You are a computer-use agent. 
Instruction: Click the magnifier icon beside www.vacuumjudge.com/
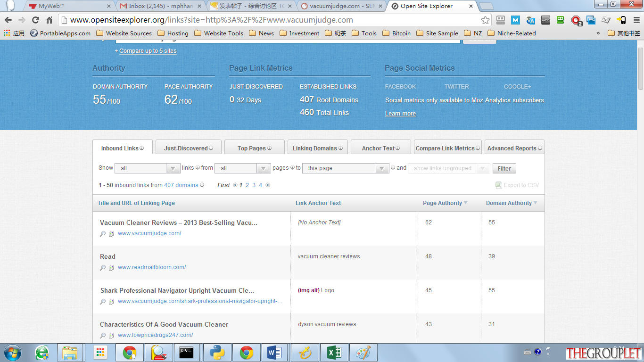(x=103, y=234)
